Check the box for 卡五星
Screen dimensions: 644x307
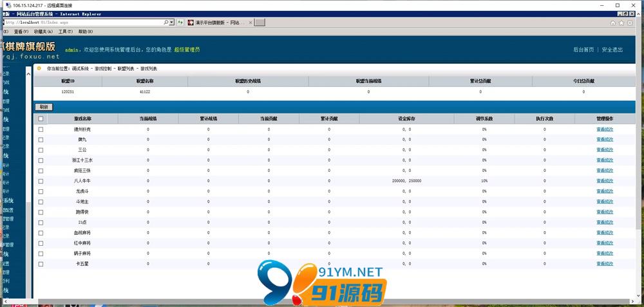[40, 264]
